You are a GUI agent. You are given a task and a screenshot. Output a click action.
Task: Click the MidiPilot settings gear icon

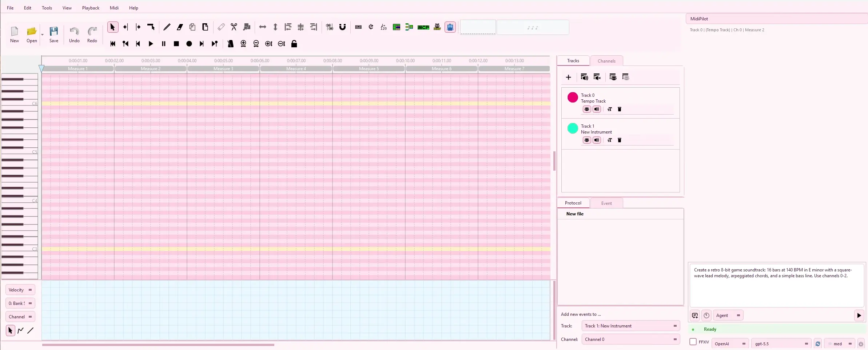[861, 344]
